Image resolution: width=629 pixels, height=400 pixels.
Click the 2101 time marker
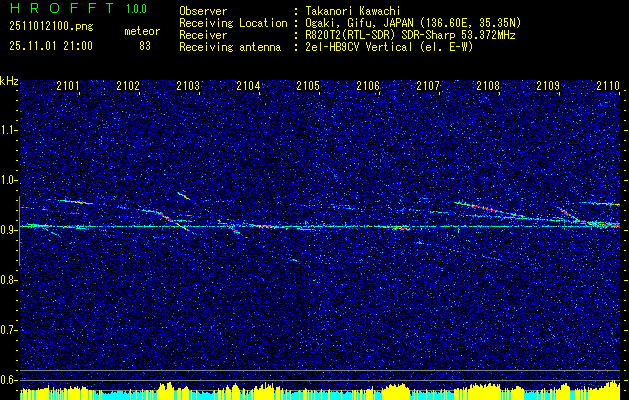point(68,85)
